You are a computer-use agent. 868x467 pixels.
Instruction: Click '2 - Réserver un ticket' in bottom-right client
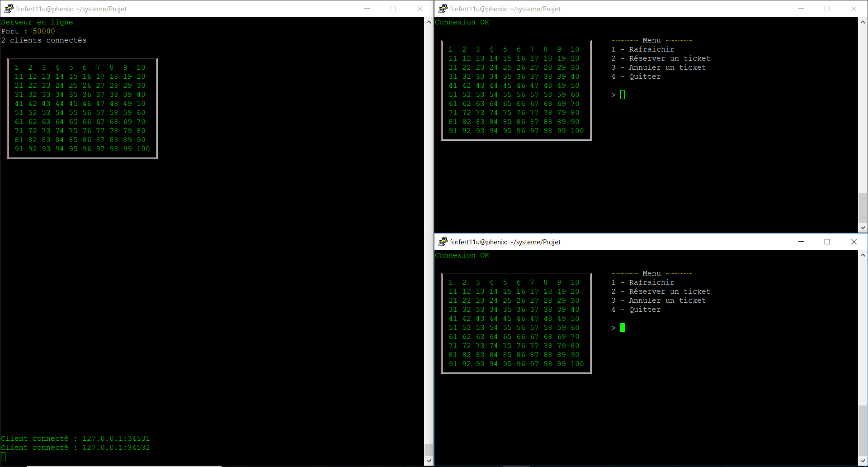coord(661,291)
